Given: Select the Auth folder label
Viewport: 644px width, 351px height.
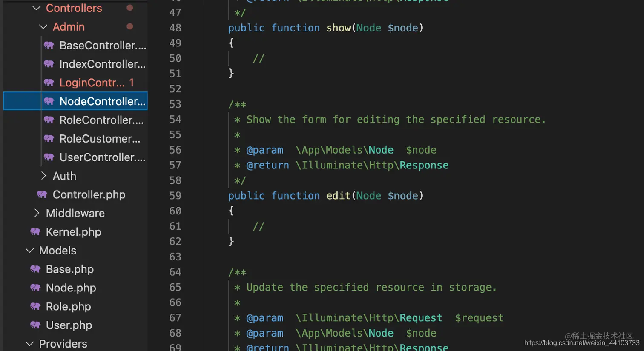Looking at the screenshot, I should click(64, 176).
